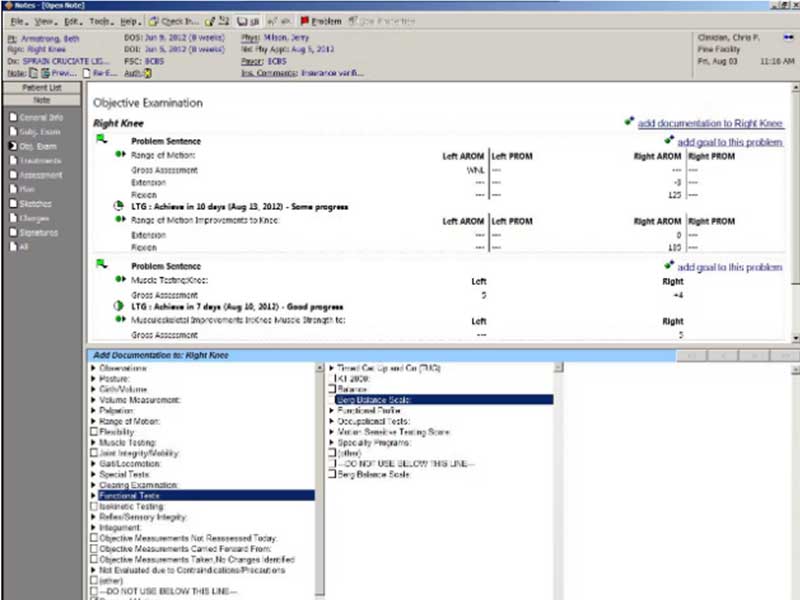Viewport: 800px width, 600px height.
Task: Expand the Posture tree item
Action: 93,379
